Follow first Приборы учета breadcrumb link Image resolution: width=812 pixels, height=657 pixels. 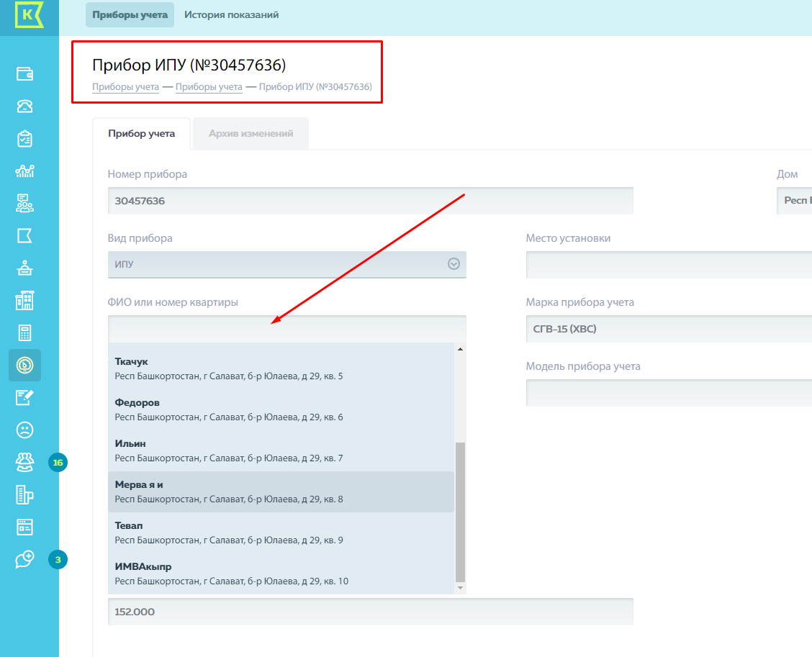point(125,87)
